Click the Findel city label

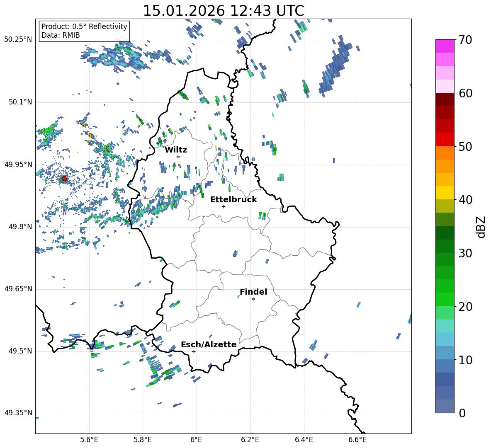[253, 292]
